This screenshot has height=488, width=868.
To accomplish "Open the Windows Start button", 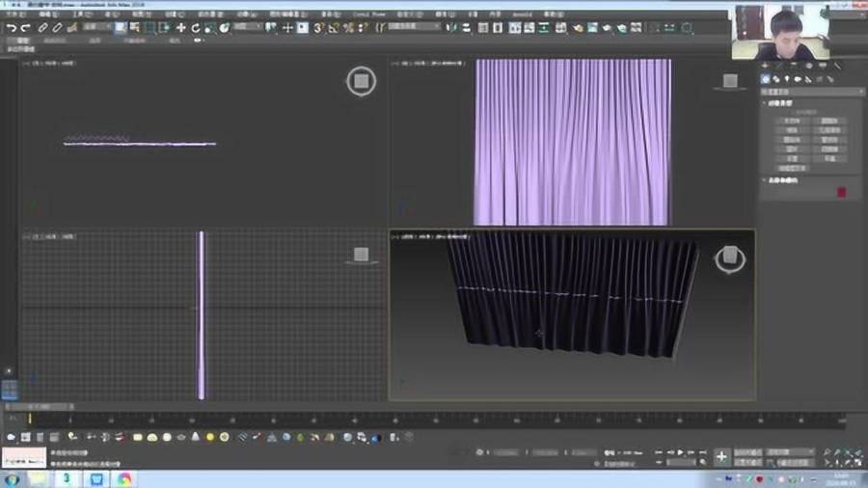I will [13, 479].
